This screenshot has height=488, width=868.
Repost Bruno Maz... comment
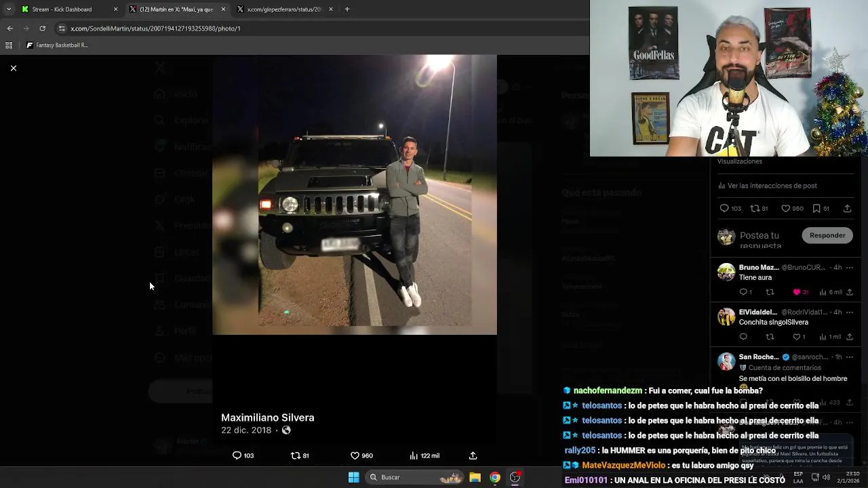(770, 292)
